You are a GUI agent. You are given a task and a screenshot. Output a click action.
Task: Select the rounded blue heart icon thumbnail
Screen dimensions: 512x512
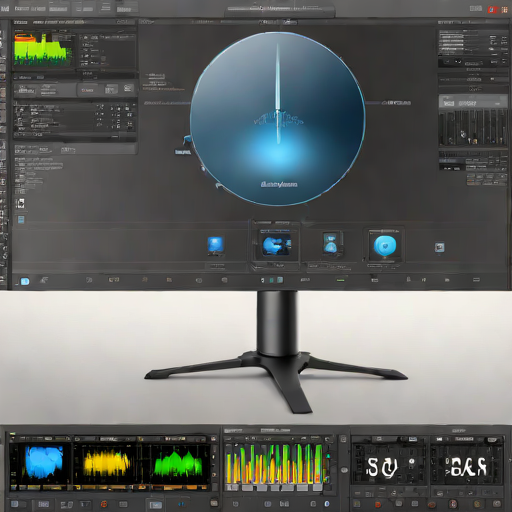pos(385,246)
